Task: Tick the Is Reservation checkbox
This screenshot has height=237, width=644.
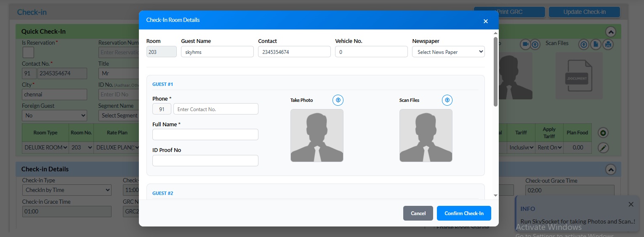Action: tap(28, 52)
